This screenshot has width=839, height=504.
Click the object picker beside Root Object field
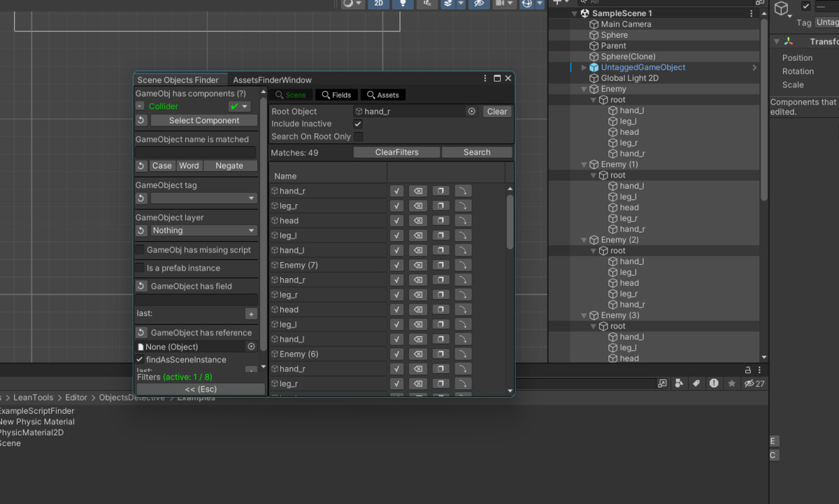pos(471,112)
